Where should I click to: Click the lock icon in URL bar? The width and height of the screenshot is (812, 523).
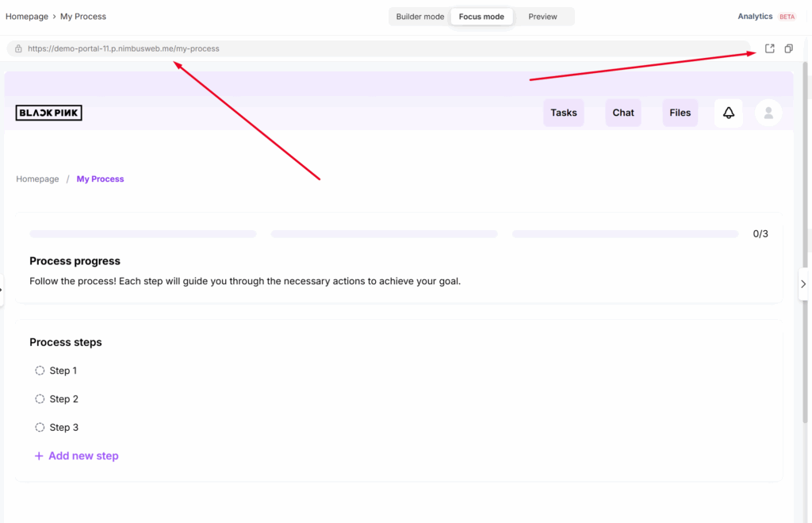click(18, 48)
